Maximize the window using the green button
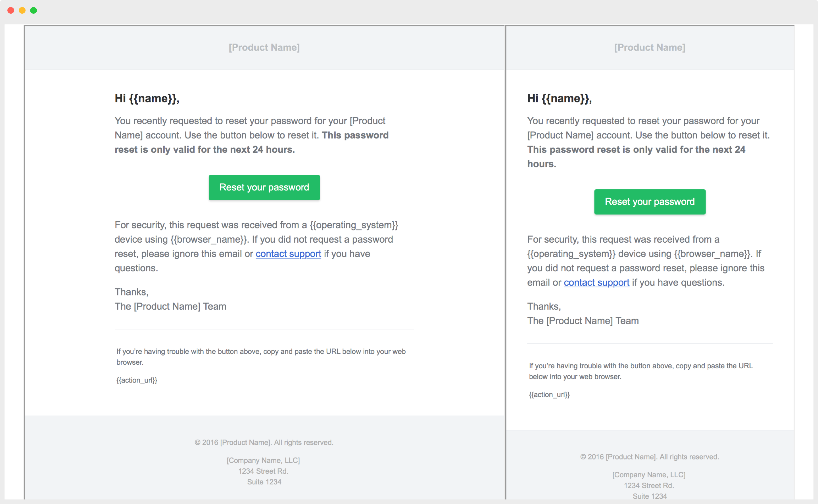This screenshot has width=818, height=504. pos(33,10)
